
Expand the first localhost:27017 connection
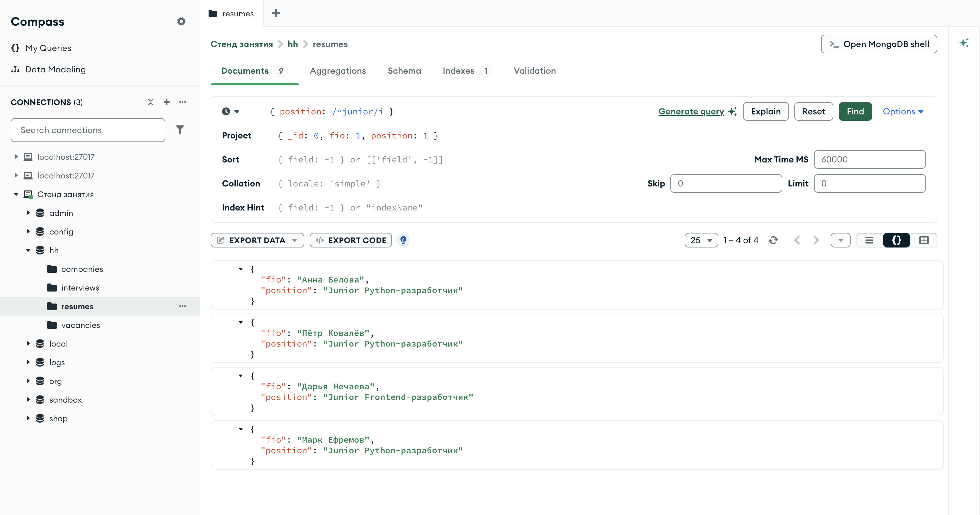(x=16, y=157)
